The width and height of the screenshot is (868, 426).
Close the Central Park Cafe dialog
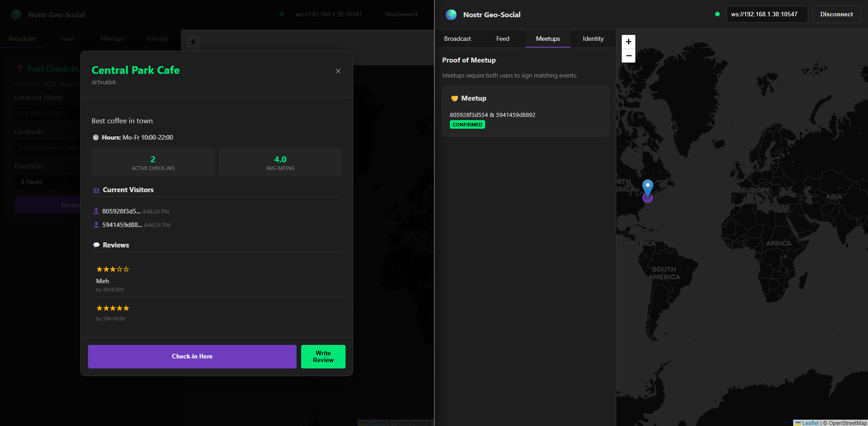click(x=338, y=71)
